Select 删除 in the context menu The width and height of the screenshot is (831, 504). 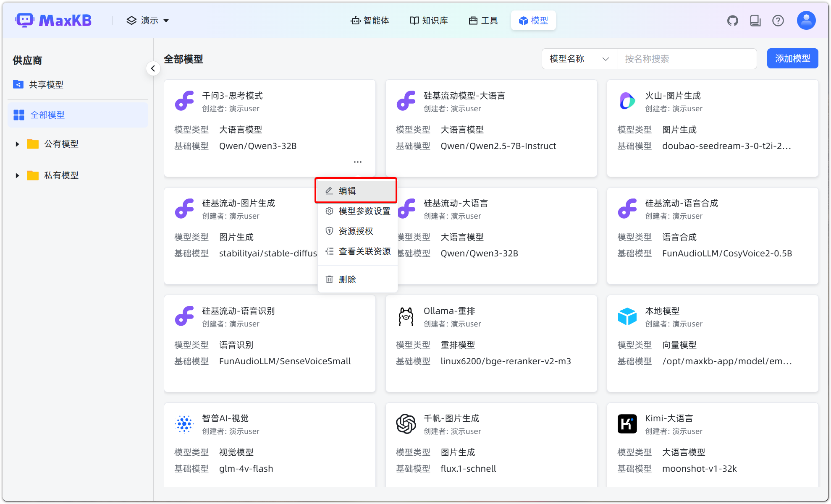click(x=348, y=279)
